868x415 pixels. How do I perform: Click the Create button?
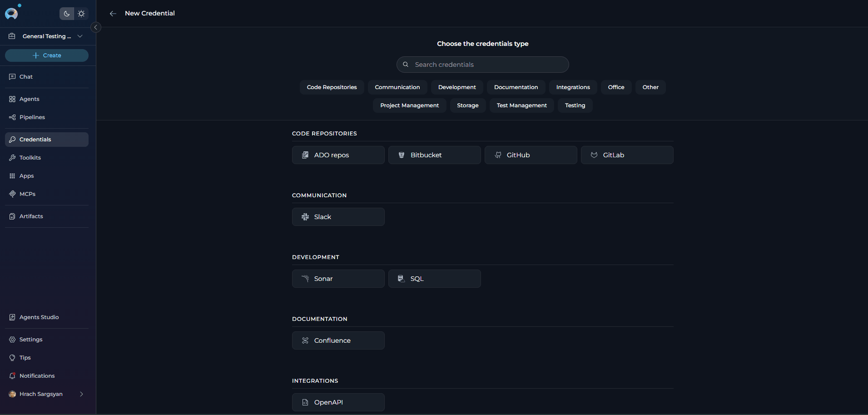pyautogui.click(x=47, y=55)
